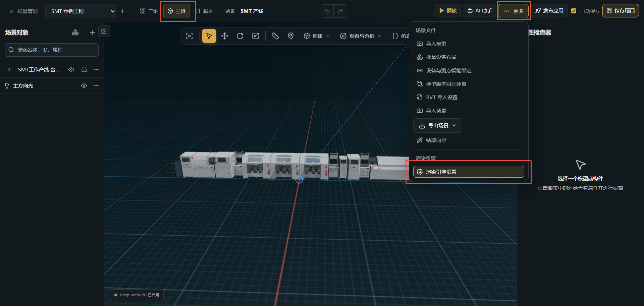This screenshot has width=644, height=306.
Task: Open more options for SMT工作产线 row
Action: pos(96,69)
